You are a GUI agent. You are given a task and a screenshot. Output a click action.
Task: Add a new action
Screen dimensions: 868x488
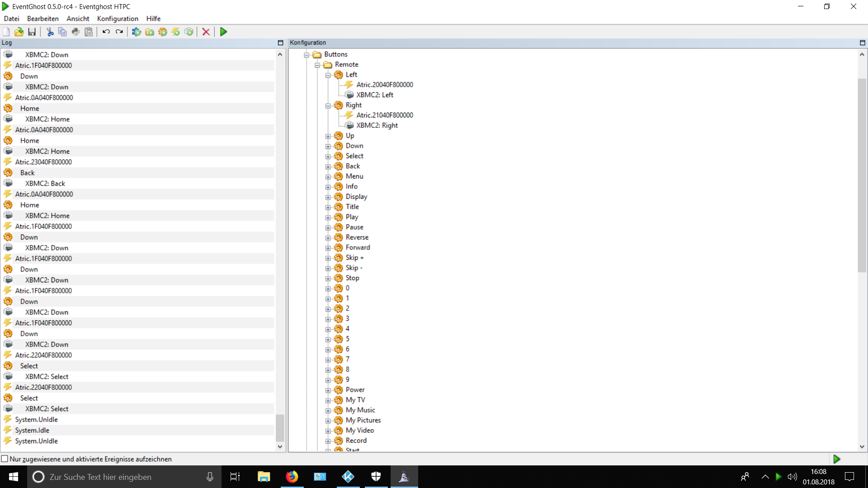[x=189, y=32]
